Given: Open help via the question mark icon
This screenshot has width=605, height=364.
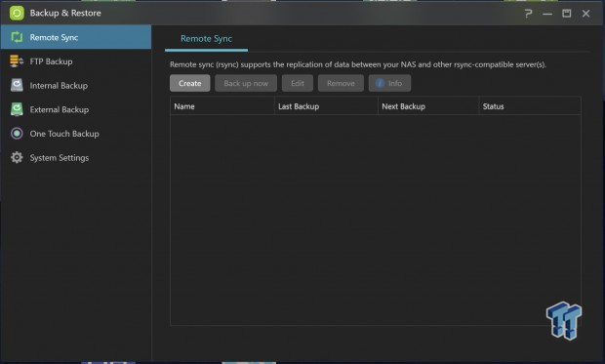Looking at the screenshot, I should click(528, 14).
